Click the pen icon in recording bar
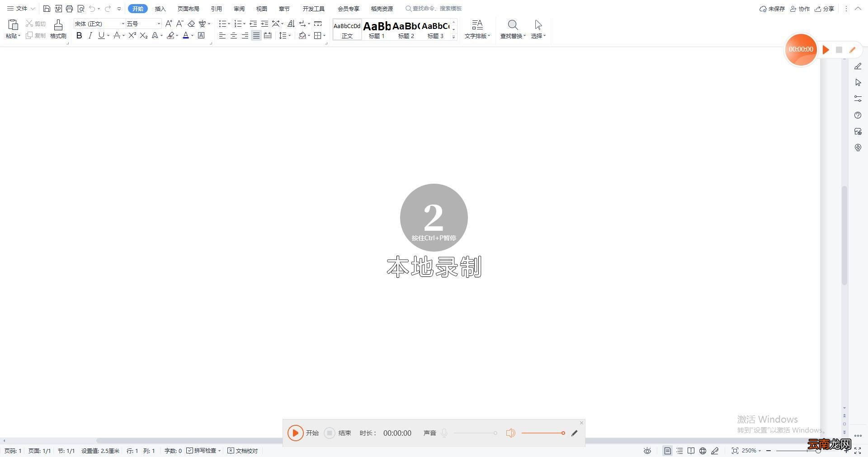868x457 pixels. coord(574,433)
